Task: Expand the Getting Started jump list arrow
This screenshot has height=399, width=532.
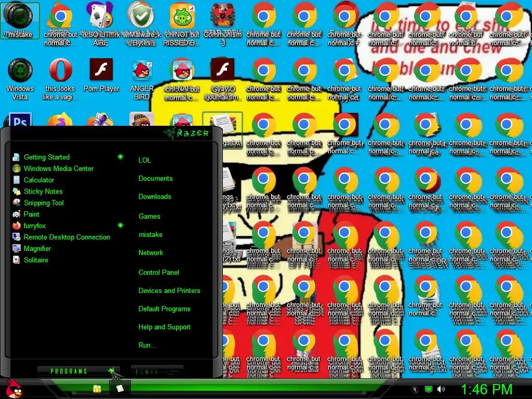Action: [x=120, y=157]
